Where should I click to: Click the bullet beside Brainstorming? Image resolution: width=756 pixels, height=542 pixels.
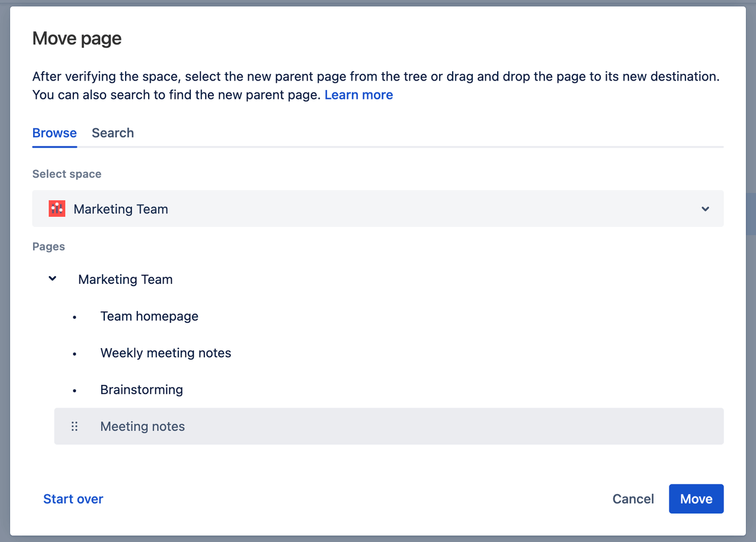click(x=74, y=390)
